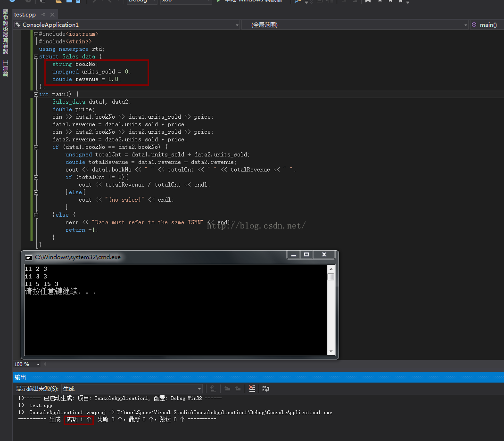The width and height of the screenshot is (504, 441).
Task: Click the 'double revenue = 0.0;' line
Action: [x=86, y=79]
